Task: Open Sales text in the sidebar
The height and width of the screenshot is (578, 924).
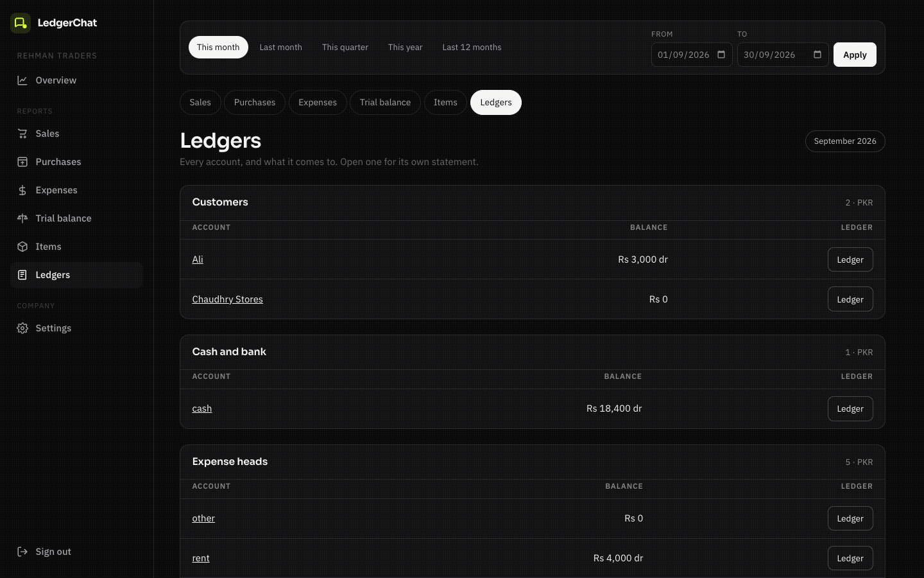Action: 47,134
